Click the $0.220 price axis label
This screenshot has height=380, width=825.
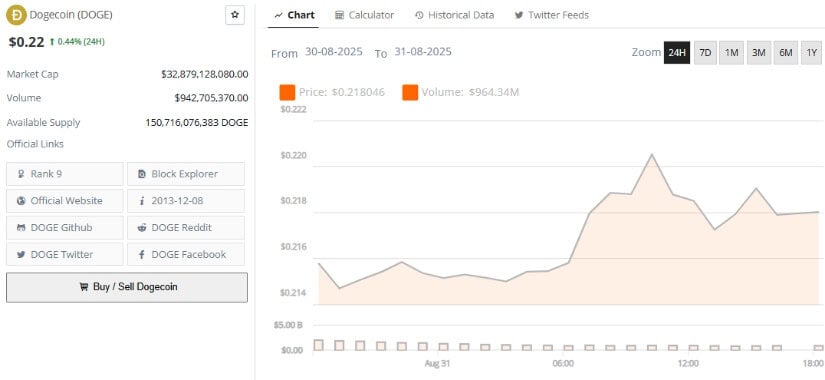point(293,155)
